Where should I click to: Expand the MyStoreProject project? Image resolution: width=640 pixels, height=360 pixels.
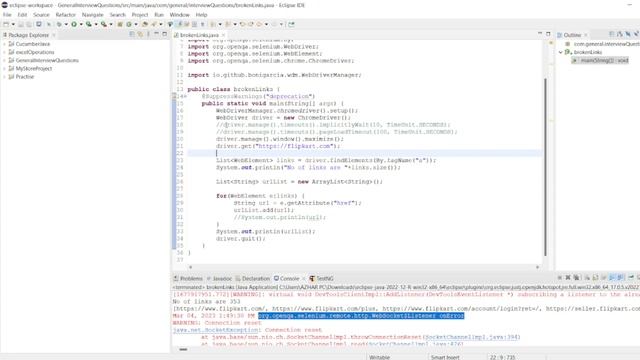(x=4, y=69)
